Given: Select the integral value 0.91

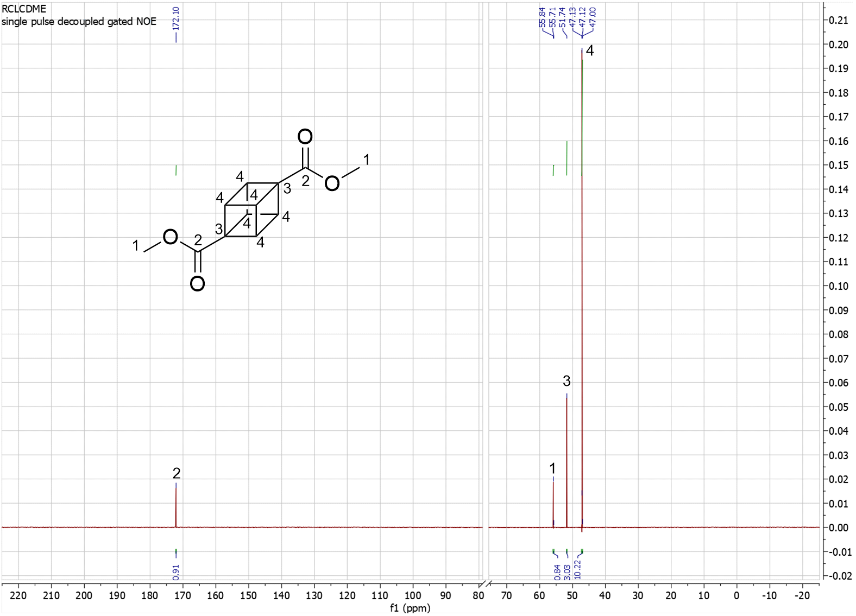Looking at the screenshot, I should pos(176,571).
